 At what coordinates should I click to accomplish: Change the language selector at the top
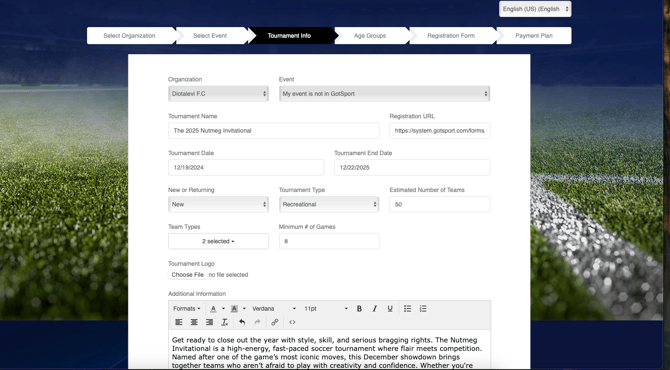click(x=535, y=9)
